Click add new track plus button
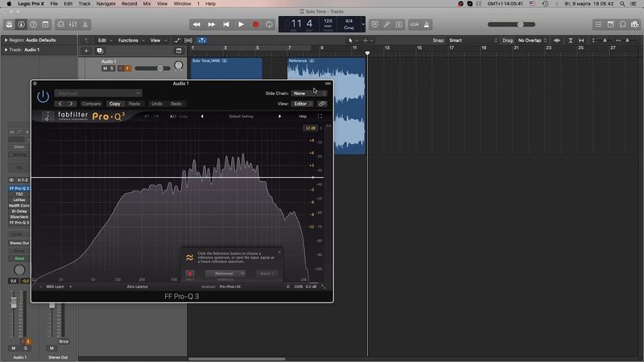The width and height of the screenshot is (644, 362). coord(86,51)
